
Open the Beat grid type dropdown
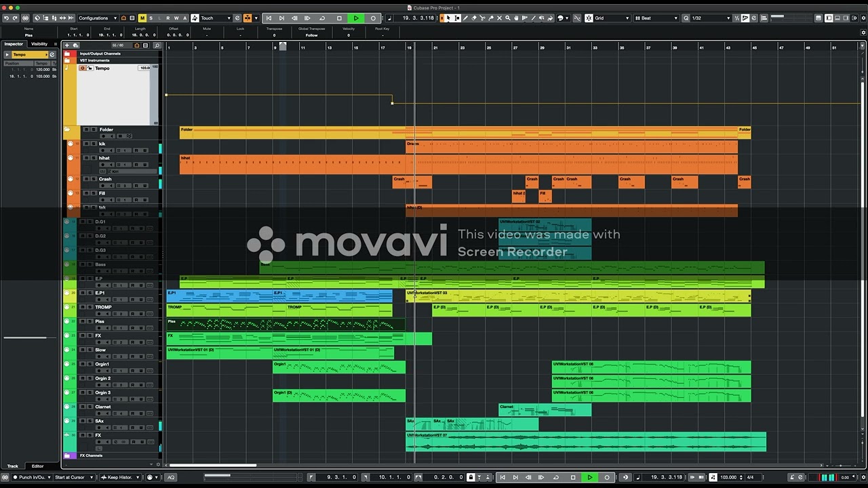pos(656,18)
